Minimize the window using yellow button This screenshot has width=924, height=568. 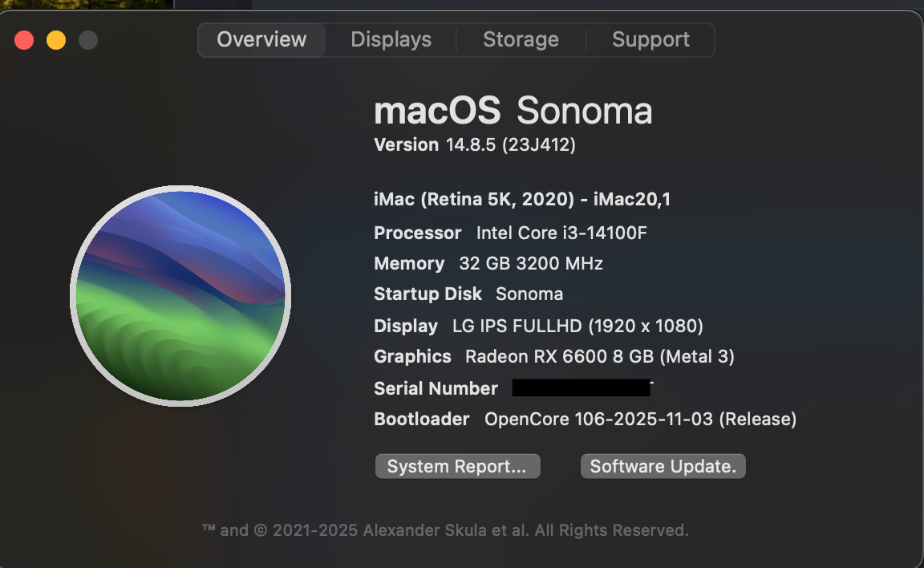56,40
